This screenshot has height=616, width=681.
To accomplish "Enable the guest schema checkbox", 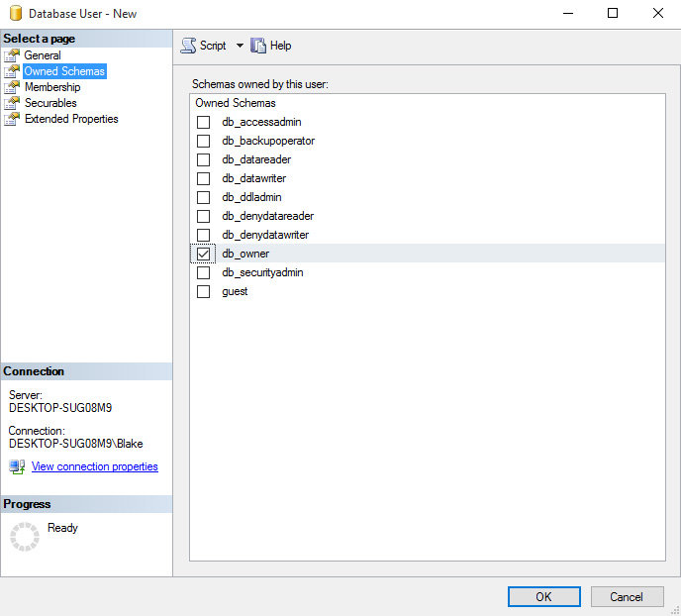I will [x=204, y=292].
